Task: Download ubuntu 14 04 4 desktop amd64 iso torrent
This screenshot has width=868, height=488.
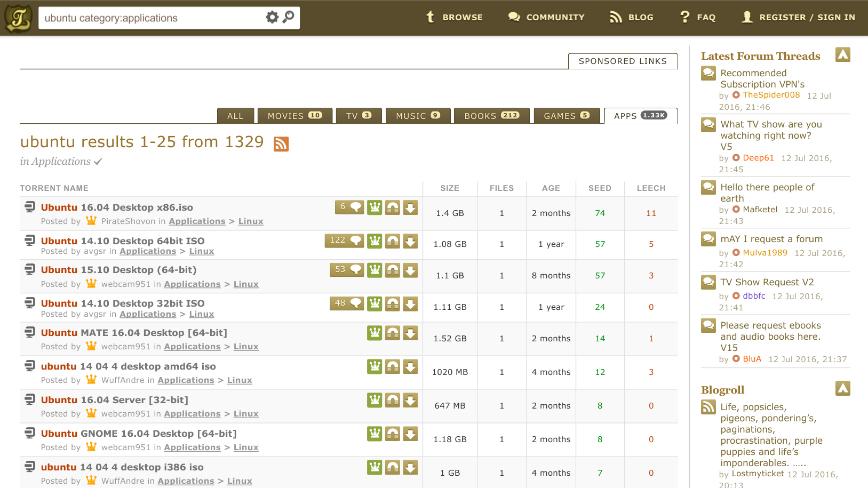Action: [x=410, y=367]
